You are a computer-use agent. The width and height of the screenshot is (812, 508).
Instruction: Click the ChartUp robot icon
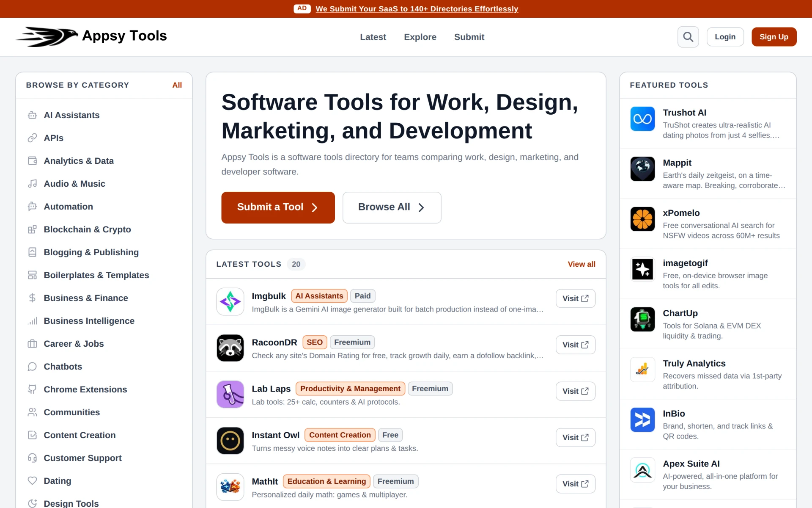click(642, 319)
